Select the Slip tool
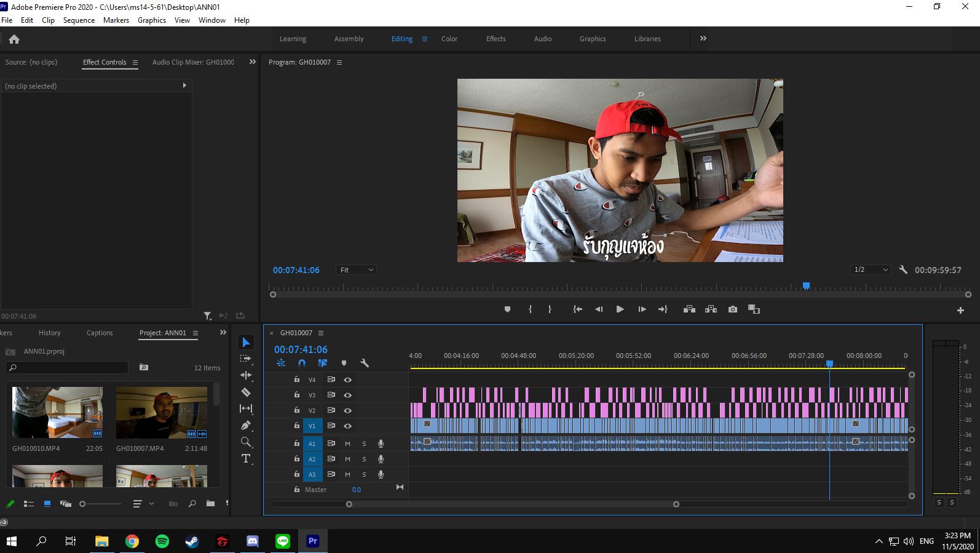The height and width of the screenshot is (553, 980). (x=246, y=408)
